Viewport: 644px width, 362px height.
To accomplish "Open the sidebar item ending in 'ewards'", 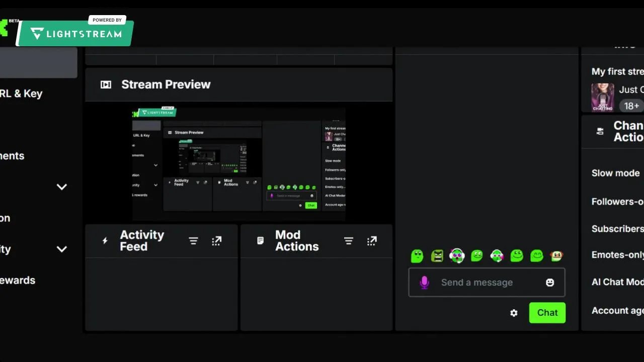I will point(18,281).
